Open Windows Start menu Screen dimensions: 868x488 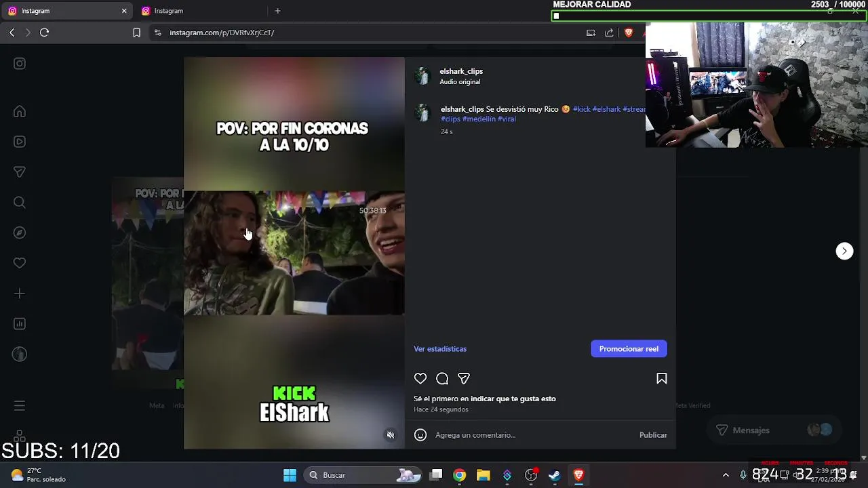[x=290, y=475]
